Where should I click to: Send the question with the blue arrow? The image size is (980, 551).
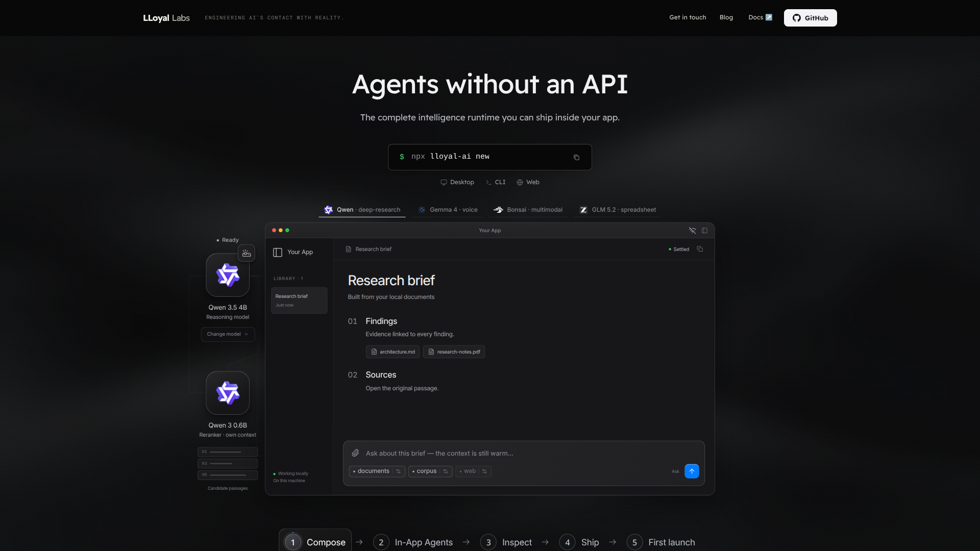pyautogui.click(x=692, y=471)
